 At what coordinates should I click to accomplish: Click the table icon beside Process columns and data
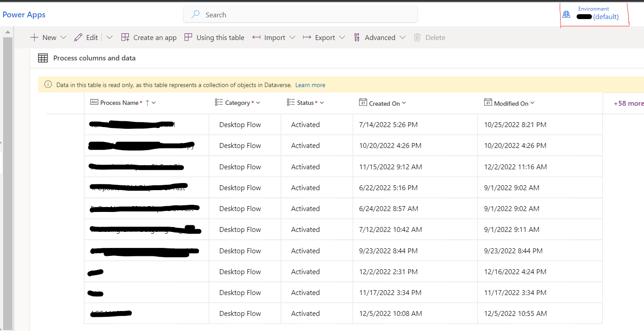point(43,58)
